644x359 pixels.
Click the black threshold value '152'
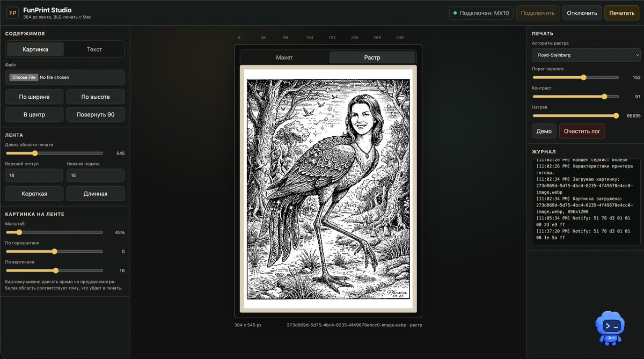(x=636, y=77)
